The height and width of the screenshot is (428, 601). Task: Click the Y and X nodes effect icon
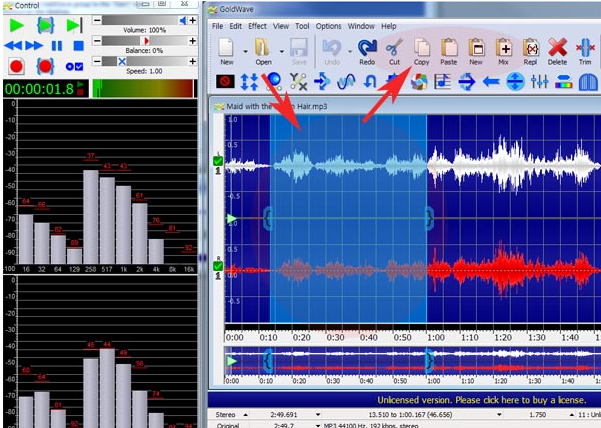(298, 82)
